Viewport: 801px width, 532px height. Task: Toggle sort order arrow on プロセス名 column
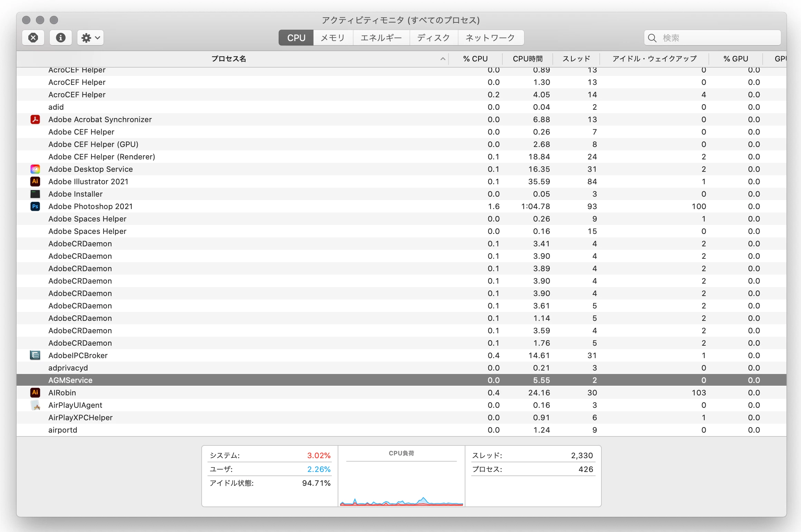[443, 59]
